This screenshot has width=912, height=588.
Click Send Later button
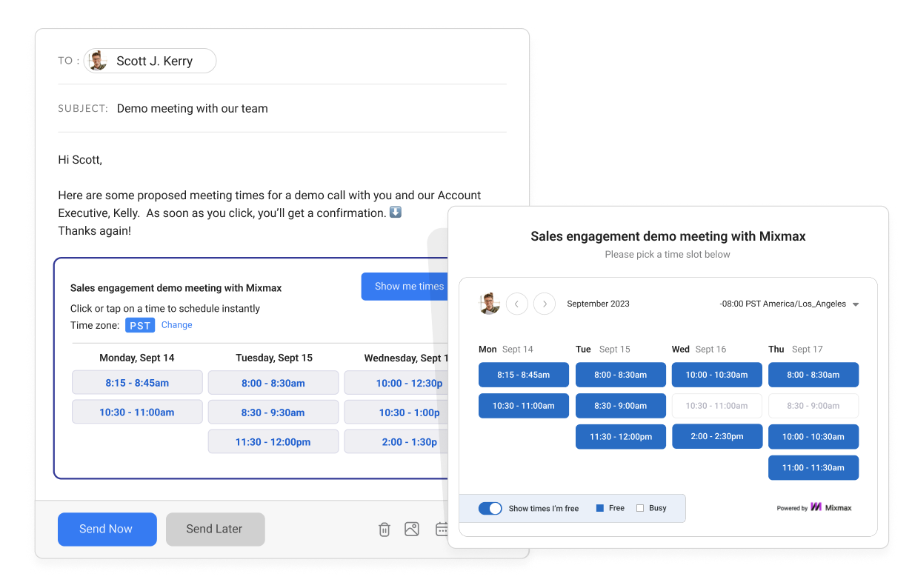pos(215,529)
